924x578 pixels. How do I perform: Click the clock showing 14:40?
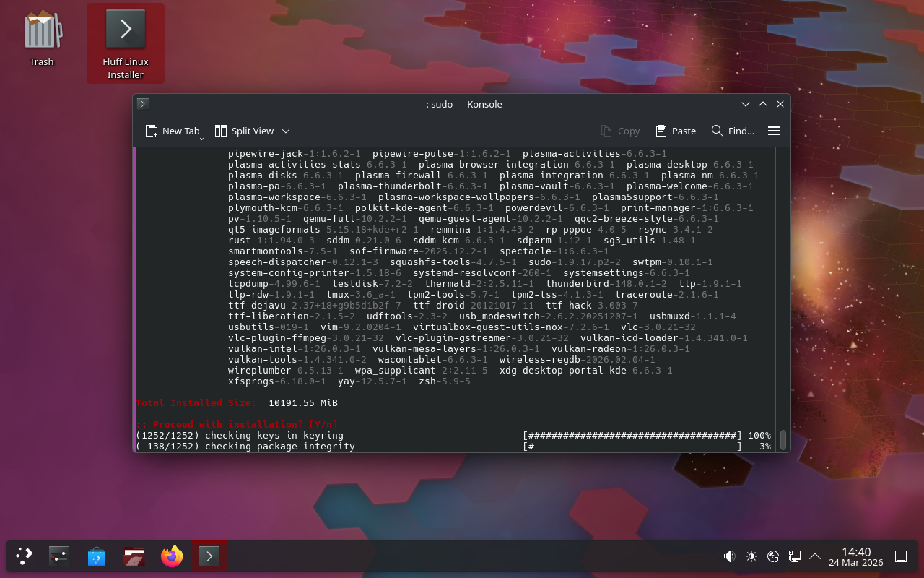[855, 556]
